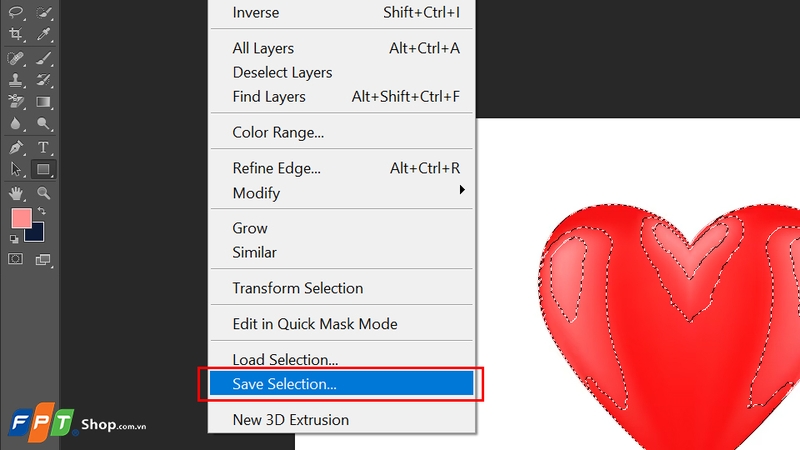Select the Hand tool
Image resolution: width=800 pixels, height=450 pixels.
[x=16, y=193]
